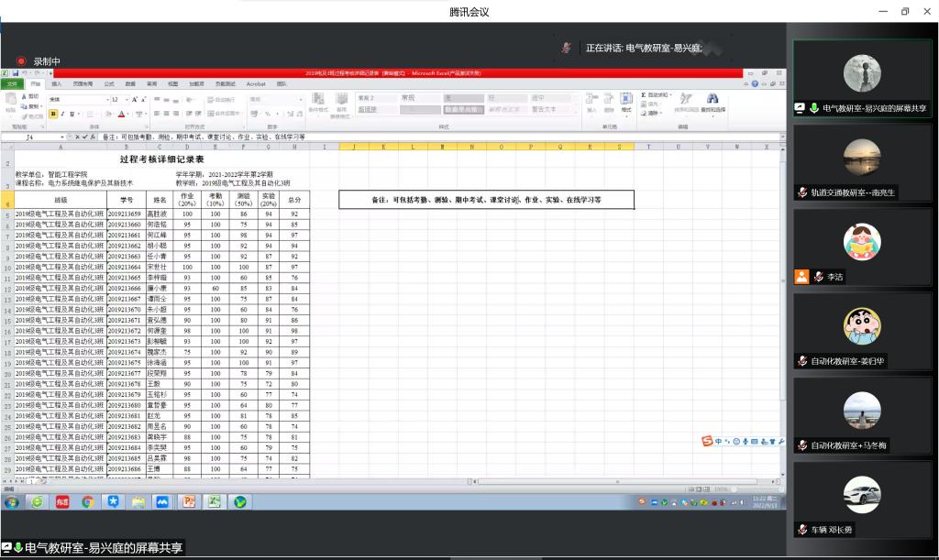Toggle italic formatting in Excel ribbon
This screenshot has width=939, height=560.
62,114
